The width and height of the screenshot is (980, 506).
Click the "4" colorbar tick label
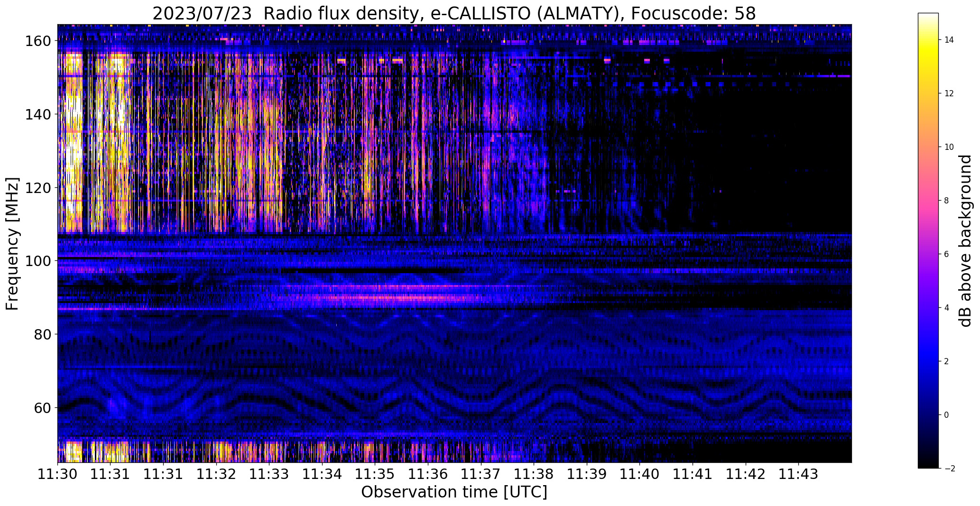(x=946, y=308)
